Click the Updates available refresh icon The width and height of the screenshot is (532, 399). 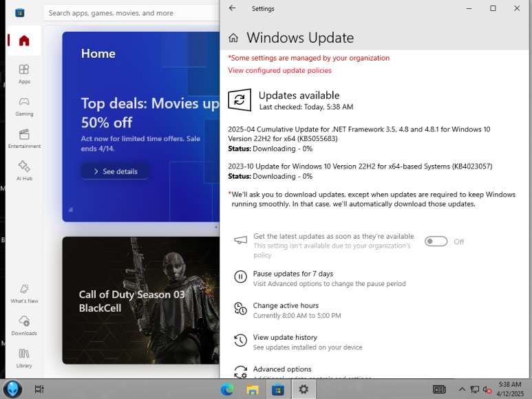pyautogui.click(x=240, y=100)
